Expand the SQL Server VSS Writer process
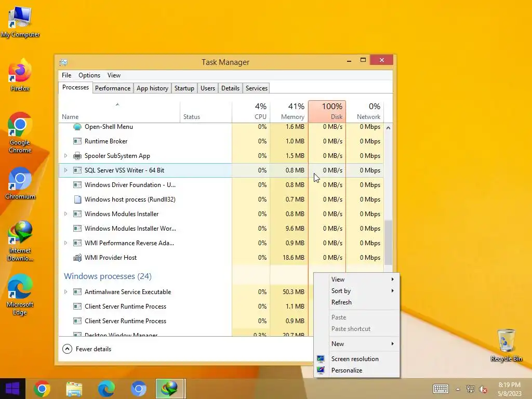532x399 pixels. tap(65, 170)
